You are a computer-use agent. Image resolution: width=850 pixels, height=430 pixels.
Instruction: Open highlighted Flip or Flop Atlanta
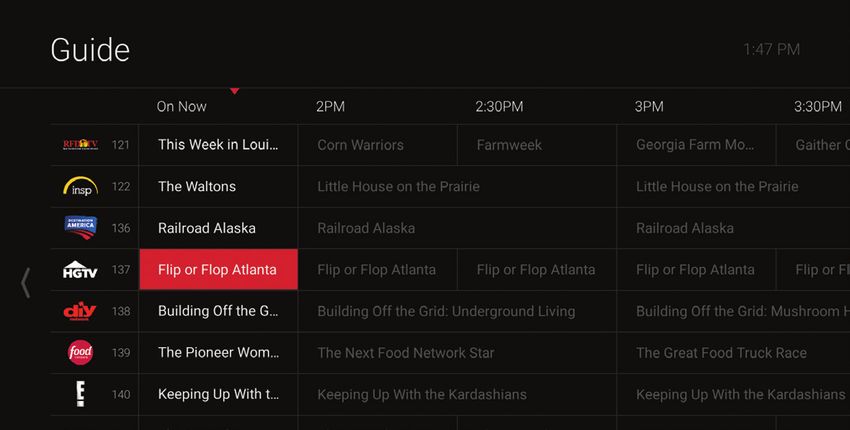click(218, 269)
